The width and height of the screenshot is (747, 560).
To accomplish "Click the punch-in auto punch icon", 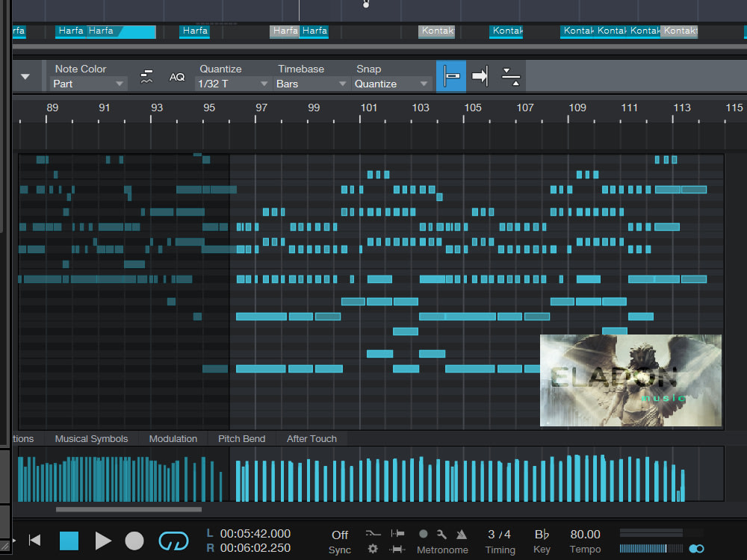I will (x=397, y=533).
